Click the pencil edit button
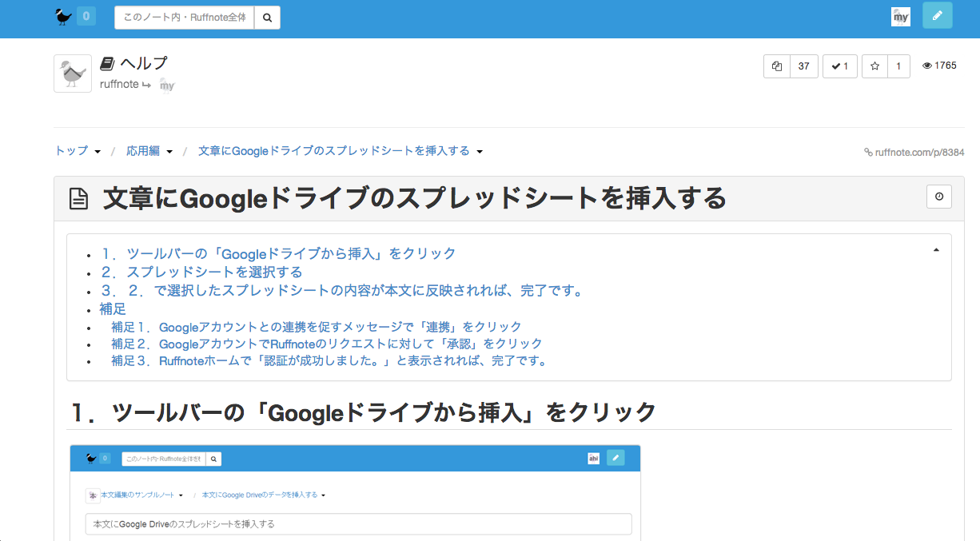Viewport: 980px width, 541px height. (x=938, y=15)
